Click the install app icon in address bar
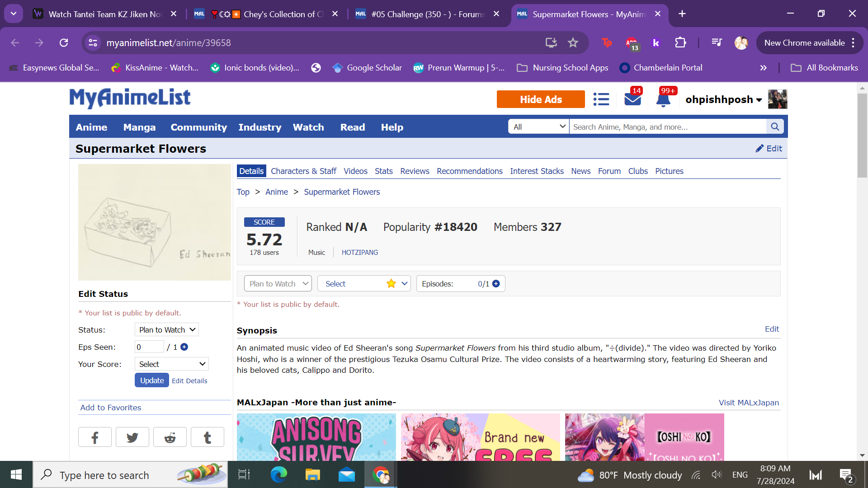 pos(551,43)
